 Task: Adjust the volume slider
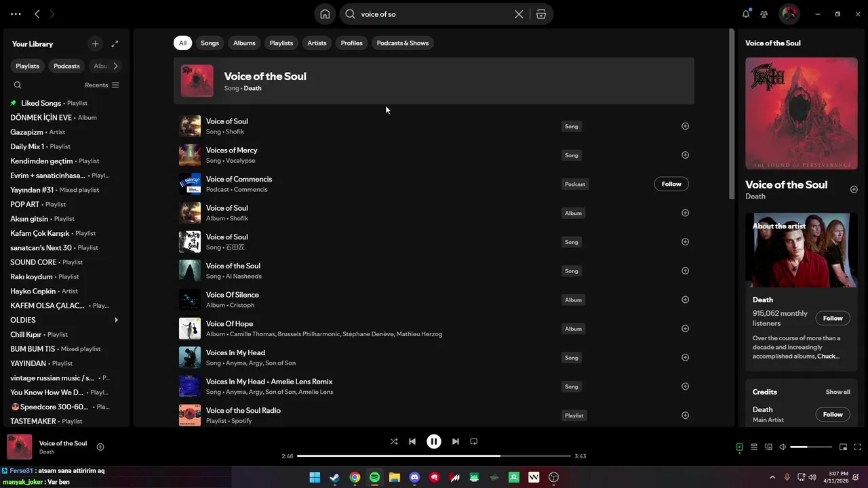pyautogui.click(x=811, y=447)
